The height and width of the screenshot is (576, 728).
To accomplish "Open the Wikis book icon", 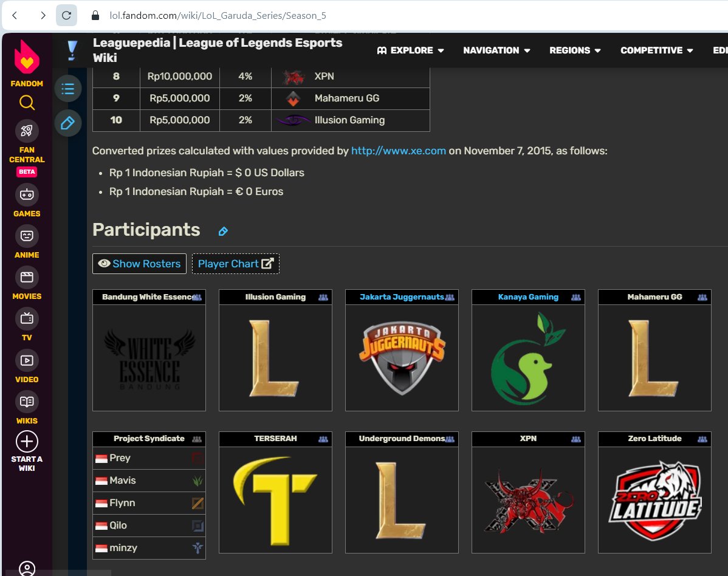I will [27, 402].
